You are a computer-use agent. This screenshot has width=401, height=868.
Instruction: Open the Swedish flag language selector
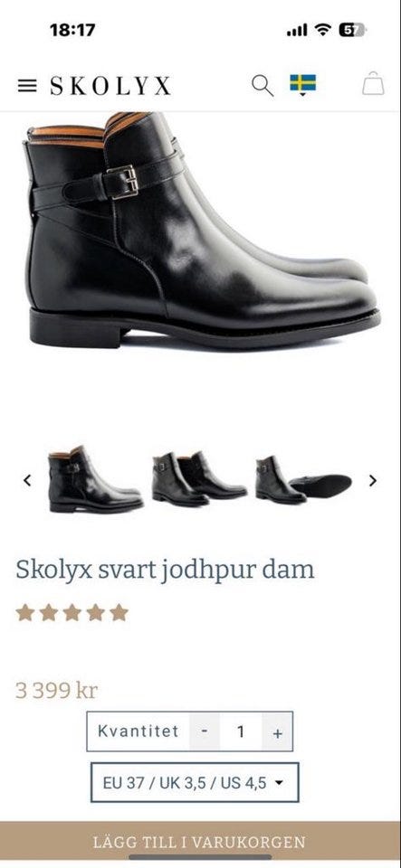point(303,85)
